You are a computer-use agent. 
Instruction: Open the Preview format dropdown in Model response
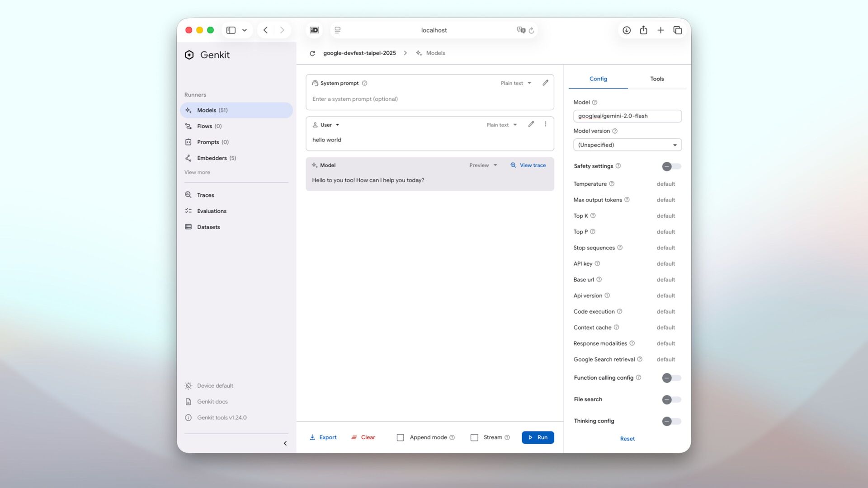pyautogui.click(x=483, y=165)
